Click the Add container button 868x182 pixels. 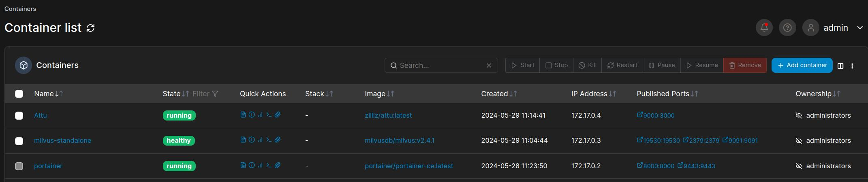tap(802, 65)
